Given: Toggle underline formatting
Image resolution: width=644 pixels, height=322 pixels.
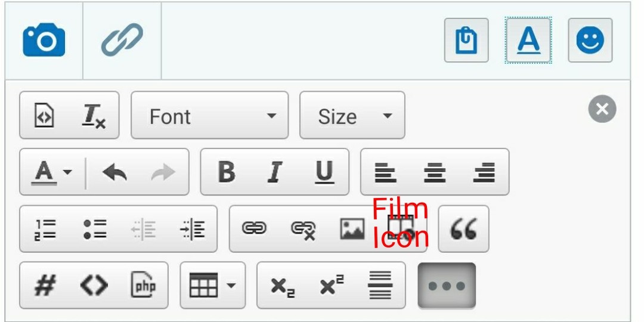Looking at the screenshot, I should coord(324,172).
